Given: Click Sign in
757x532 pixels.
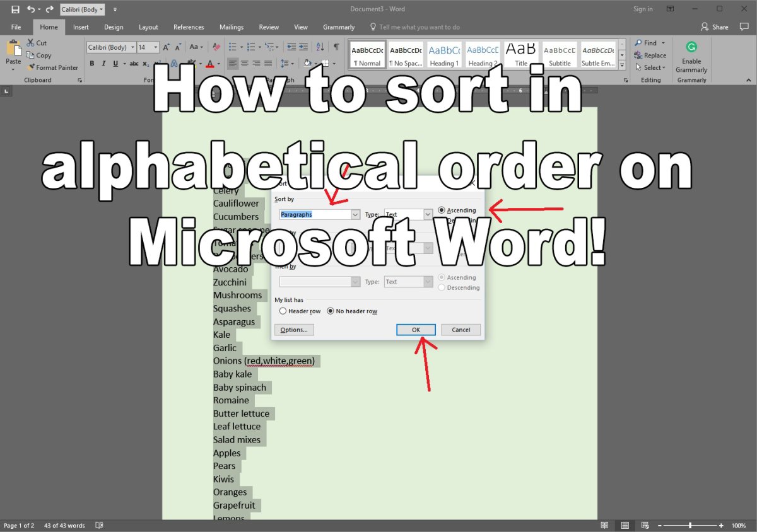Looking at the screenshot, I should click(x=643, y=9).
